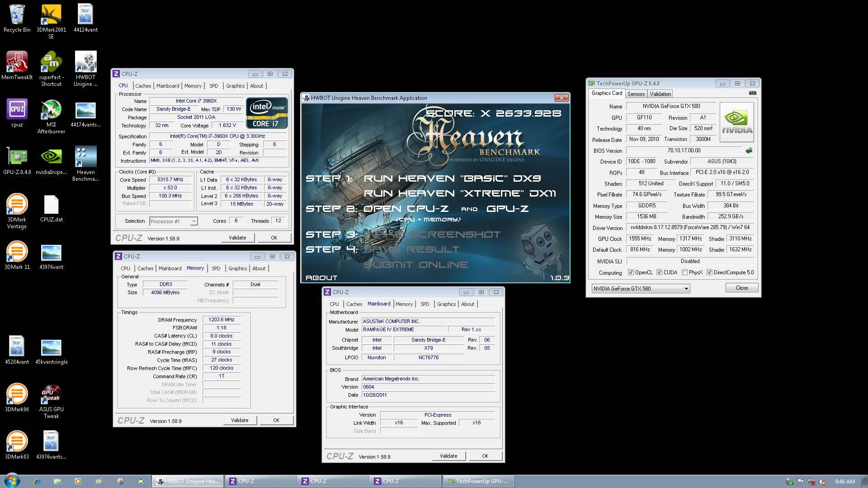Click the Core Speed value field

click(170, 180)
